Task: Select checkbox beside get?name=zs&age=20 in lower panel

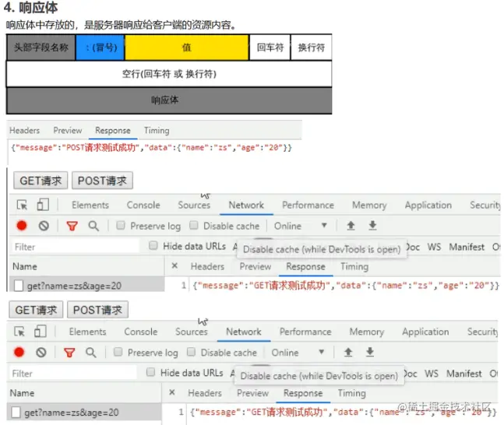Action: [16, 412]
